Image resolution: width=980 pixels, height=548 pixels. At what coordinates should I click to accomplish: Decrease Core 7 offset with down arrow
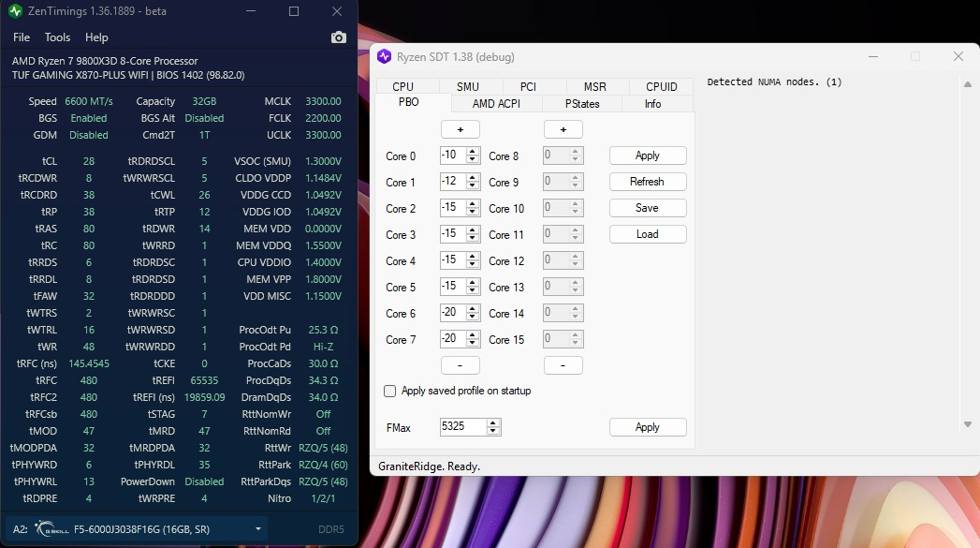[x=473, y=344]
